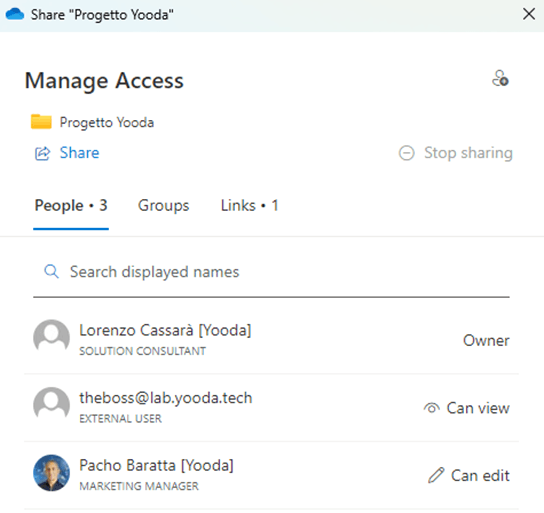Open the advanced permissions settings icon
544x513 pixels.
(x=500, y=78)
